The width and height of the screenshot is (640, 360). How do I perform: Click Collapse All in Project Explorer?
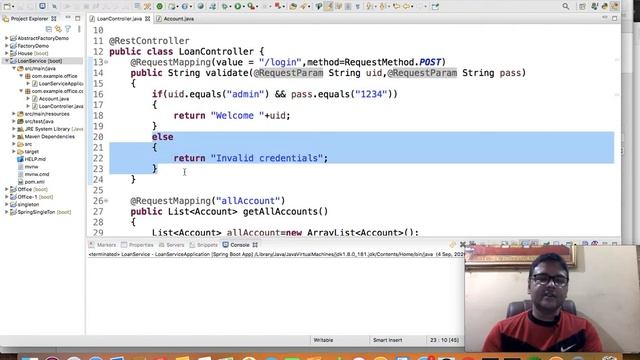(x=49, y=29)
